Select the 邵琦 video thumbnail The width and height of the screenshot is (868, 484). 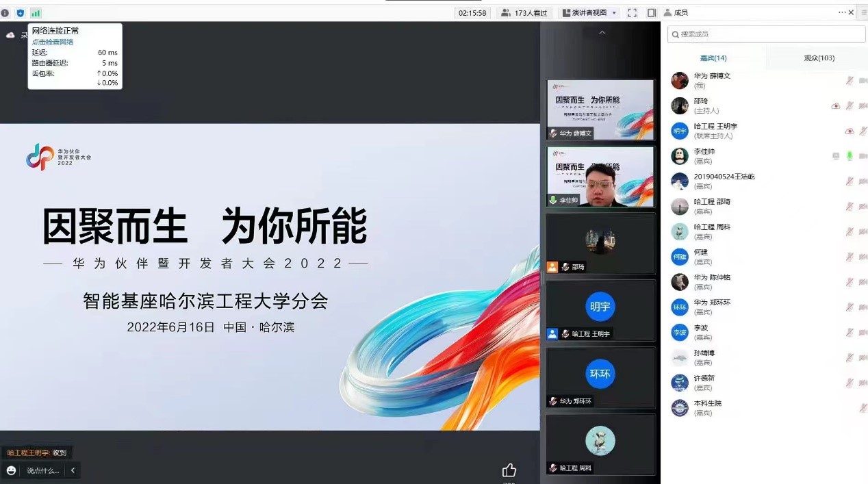pyautogui.click(x=600, y=244)
